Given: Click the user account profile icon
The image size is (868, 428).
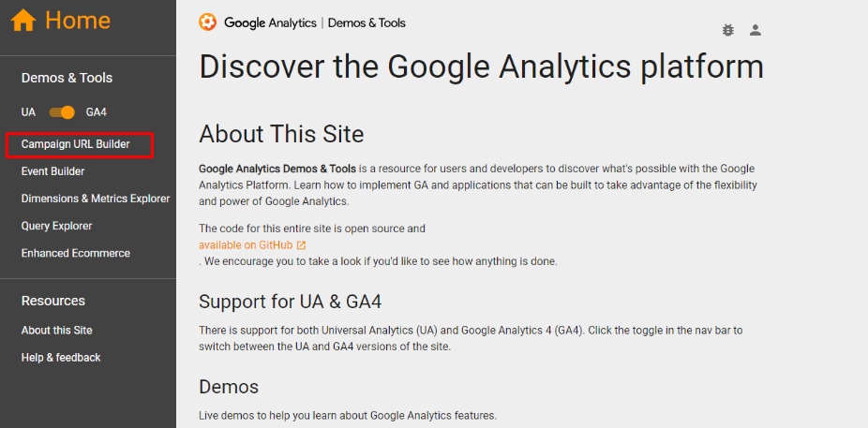Looking at the screenshot, I should pos(756,30).
